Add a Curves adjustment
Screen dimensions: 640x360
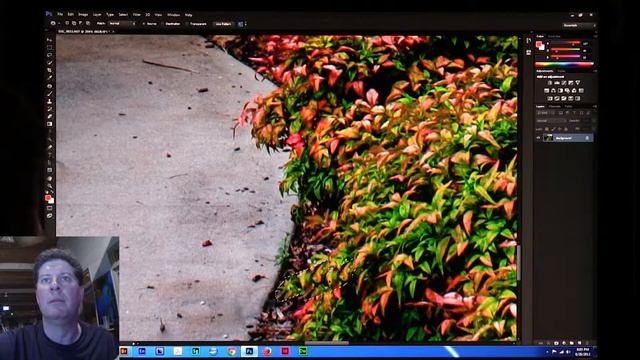pyautogui.click(x=564, y=83)
